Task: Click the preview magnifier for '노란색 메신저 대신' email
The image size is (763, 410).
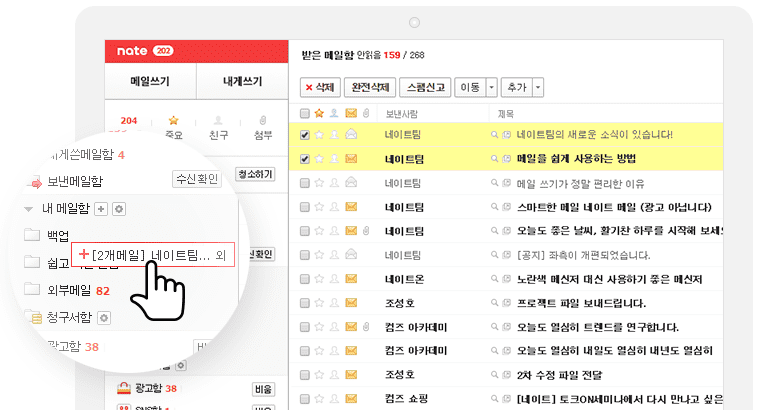Action: coord(494,279)
